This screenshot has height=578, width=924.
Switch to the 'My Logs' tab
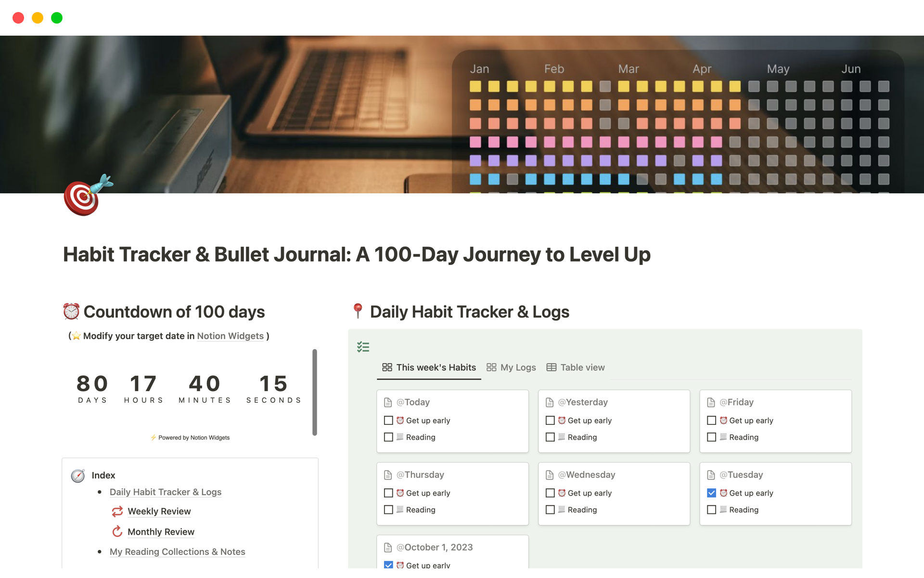point(512,368)
